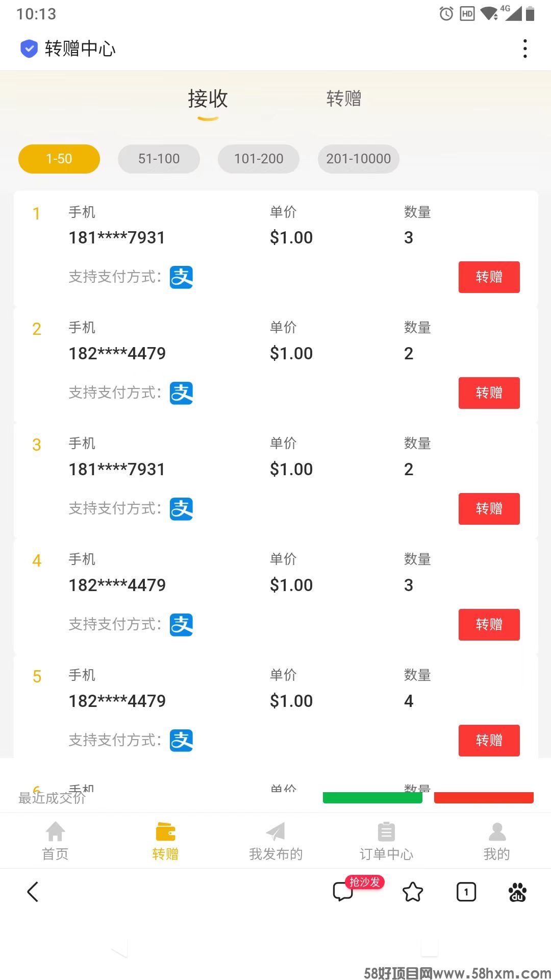Click 转赠 button for entry 5
551x980 pixels.
pos(489,741)
